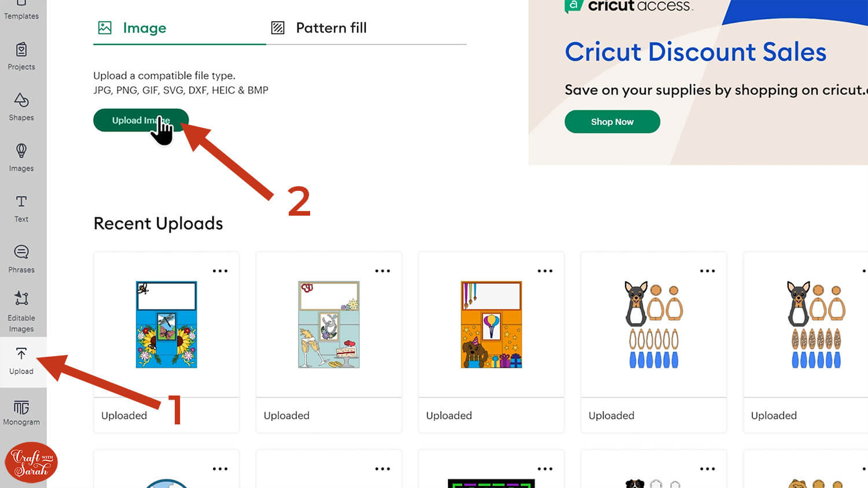Viewport: 868px width, 488px height.
Task: Click Shop Now in Cricut ad
Action: (612, 122)
